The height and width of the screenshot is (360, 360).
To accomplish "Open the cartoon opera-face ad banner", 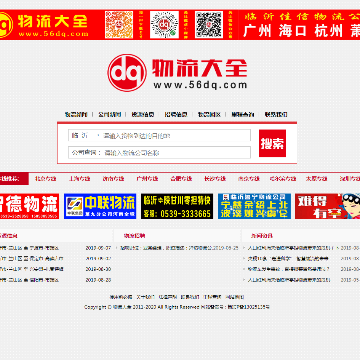I will [x=327, y=206].
